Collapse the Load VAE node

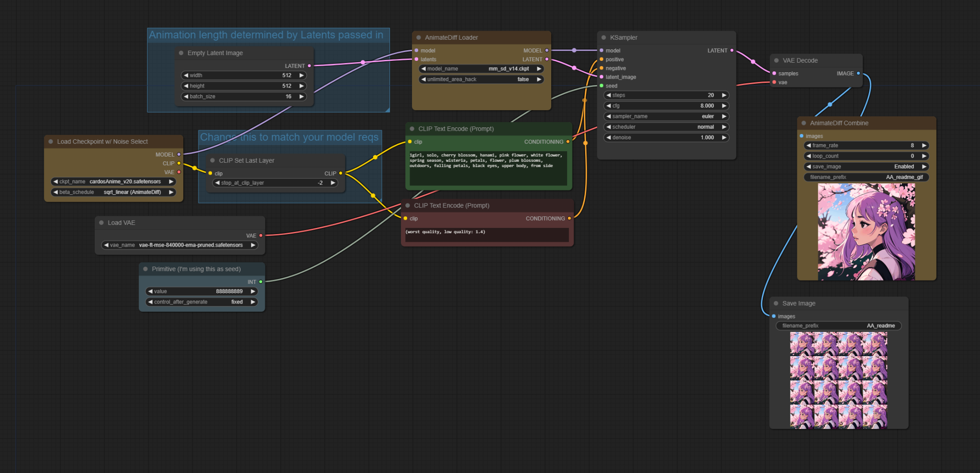(101, 223)
